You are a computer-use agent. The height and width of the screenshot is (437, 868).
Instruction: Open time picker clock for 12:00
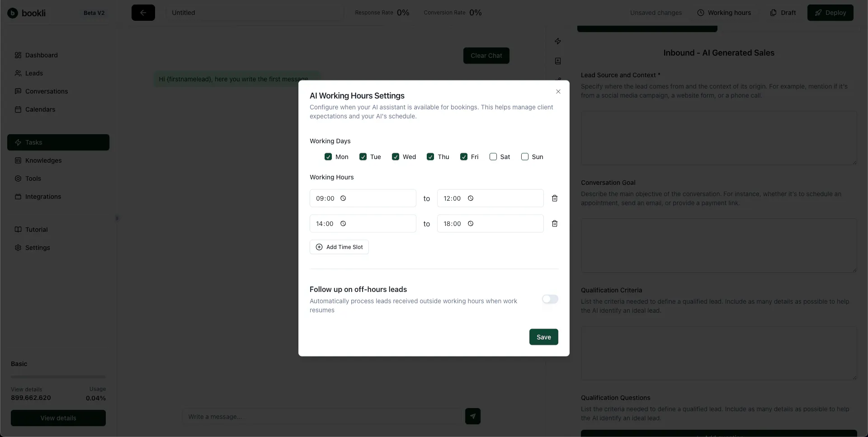click(471, 198)
